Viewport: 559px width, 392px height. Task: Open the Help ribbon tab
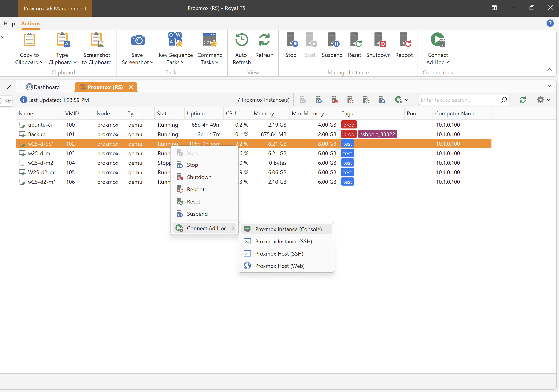(9, 23)
